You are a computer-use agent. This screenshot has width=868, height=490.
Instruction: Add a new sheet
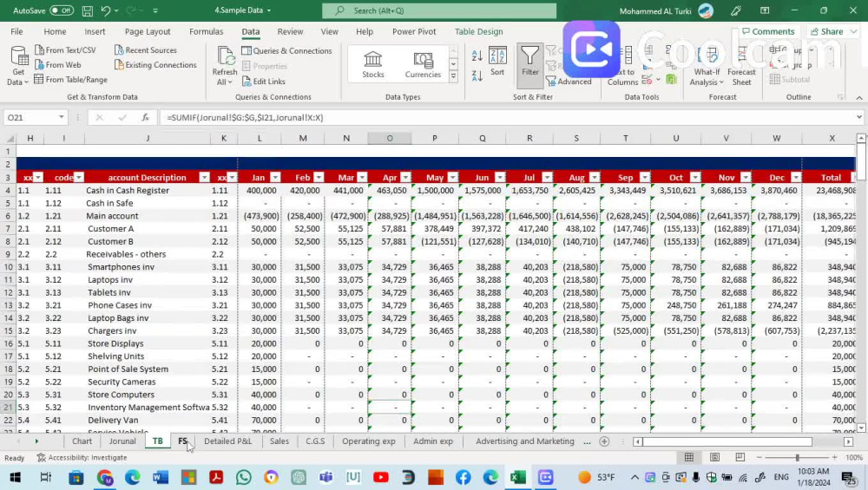604,441
